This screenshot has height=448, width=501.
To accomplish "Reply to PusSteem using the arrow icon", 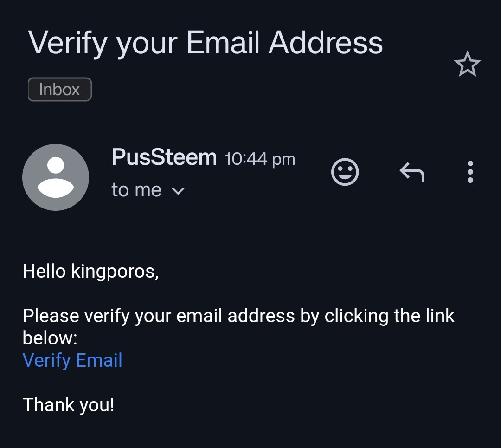I will [x=412, y=172].
